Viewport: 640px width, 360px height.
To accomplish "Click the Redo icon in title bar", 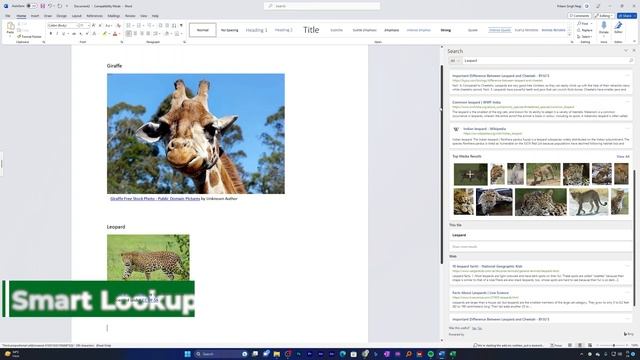I will point(60,6).
